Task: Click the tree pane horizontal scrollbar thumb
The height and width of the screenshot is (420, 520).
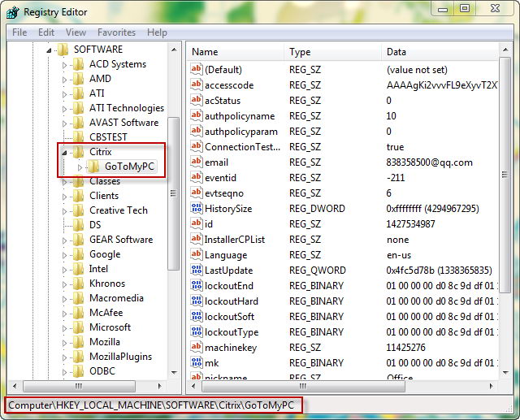Action: [x=79, y=386]
